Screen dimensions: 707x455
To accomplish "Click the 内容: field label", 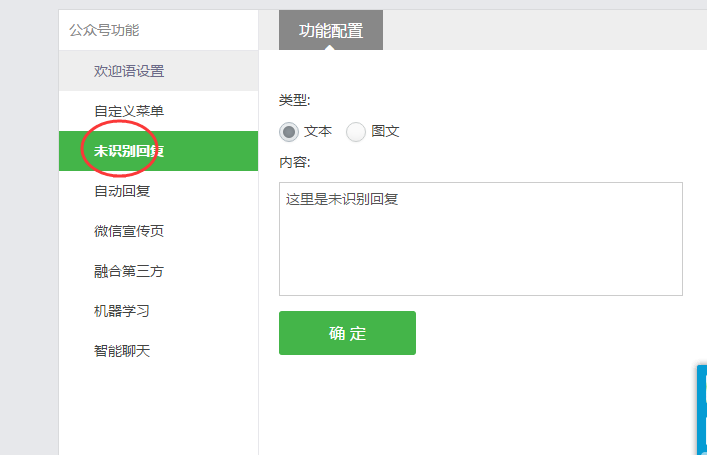I will [294, 162].
